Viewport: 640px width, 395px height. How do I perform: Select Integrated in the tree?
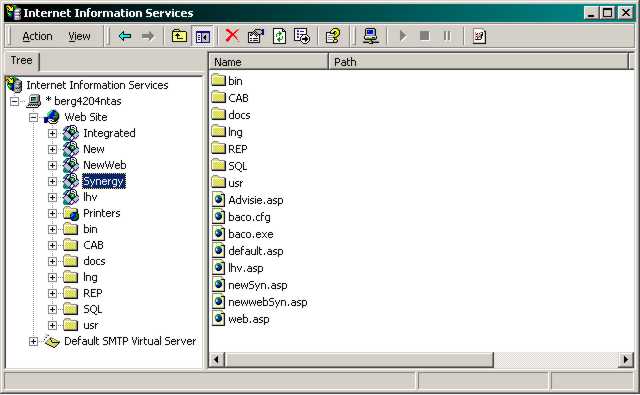109,133
